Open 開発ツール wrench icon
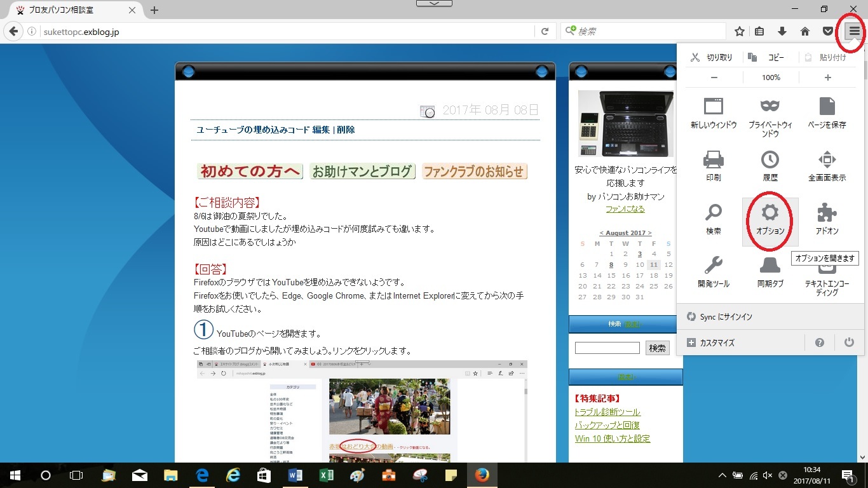 click(x=714, y=272)
